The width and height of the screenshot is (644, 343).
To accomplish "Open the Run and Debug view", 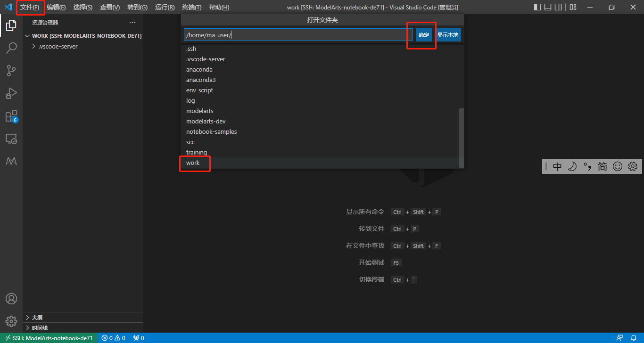I will (x=11, y=93).
